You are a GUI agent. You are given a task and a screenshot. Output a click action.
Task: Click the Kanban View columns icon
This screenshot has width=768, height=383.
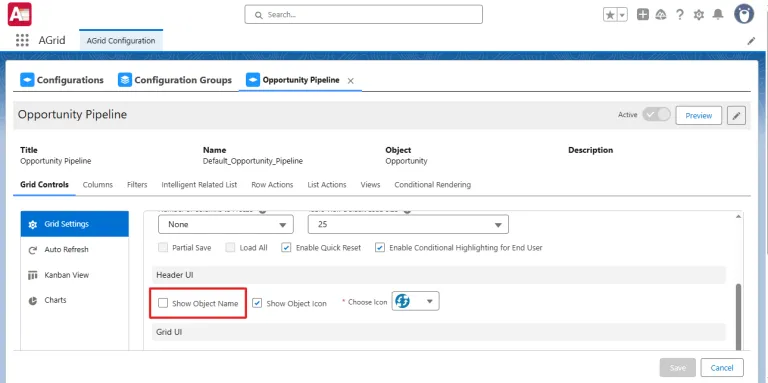click(x=33, y=275)
